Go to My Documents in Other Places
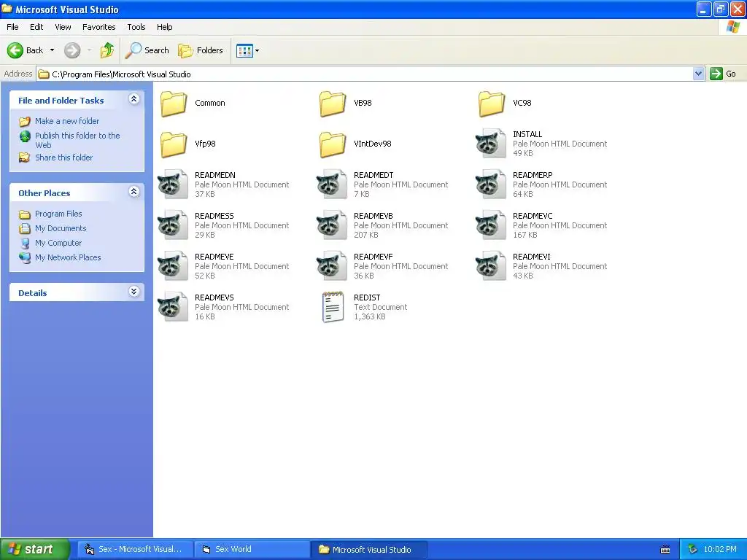 tap(61, 228)
